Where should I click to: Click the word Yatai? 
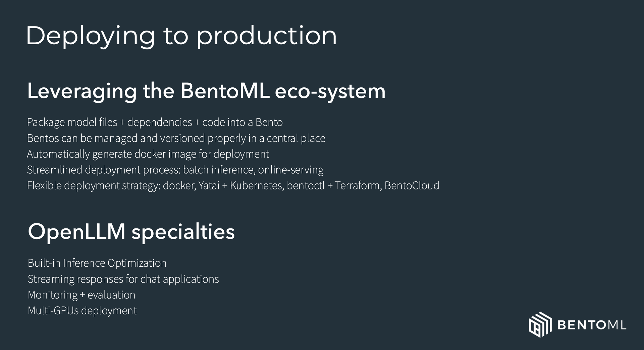(209, 185)
